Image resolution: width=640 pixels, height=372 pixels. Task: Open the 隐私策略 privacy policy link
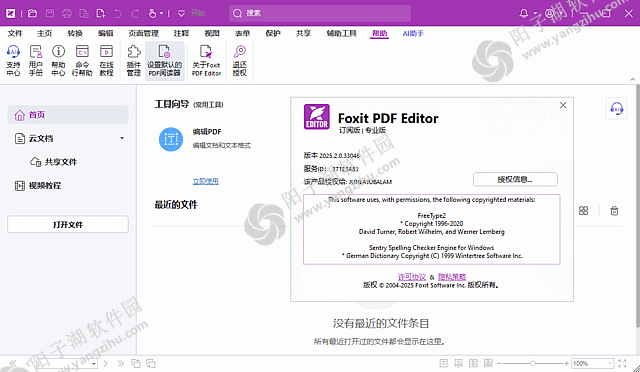(x=452, y=277)
